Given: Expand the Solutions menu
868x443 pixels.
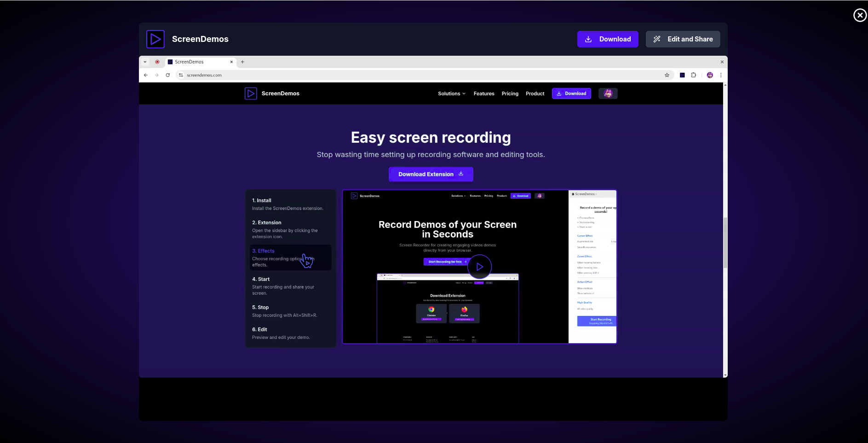Looking at the screenshot, I should point(452,93).
